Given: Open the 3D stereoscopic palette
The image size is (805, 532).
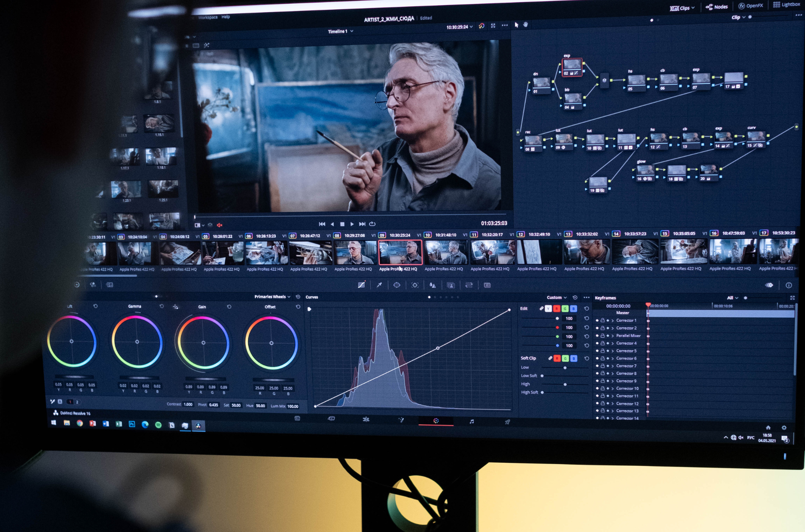Looking at the screenshot, I should [x=487, y=285].
